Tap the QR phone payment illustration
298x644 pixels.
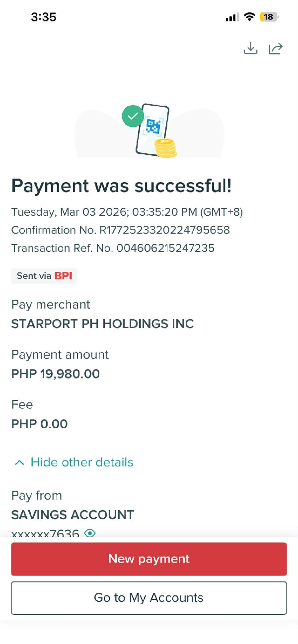click(x=152, y=128)
